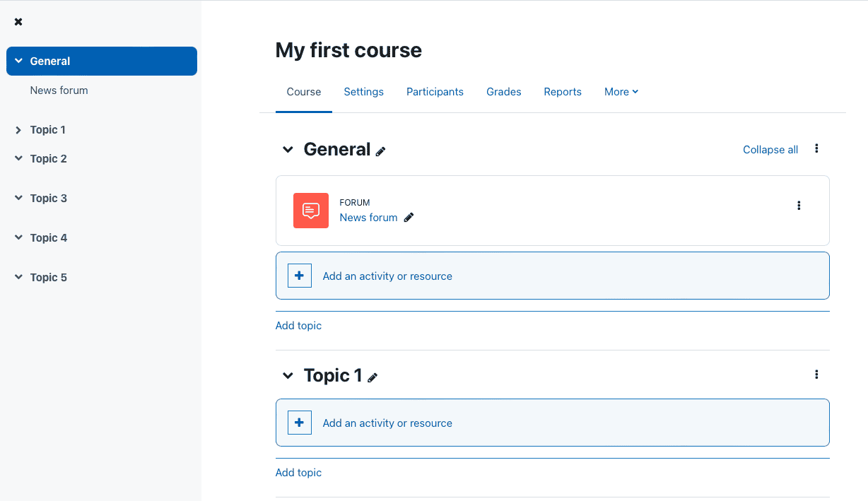Add an activity or resource to Topic 1
868x501 pixels.
coord(553,423)
